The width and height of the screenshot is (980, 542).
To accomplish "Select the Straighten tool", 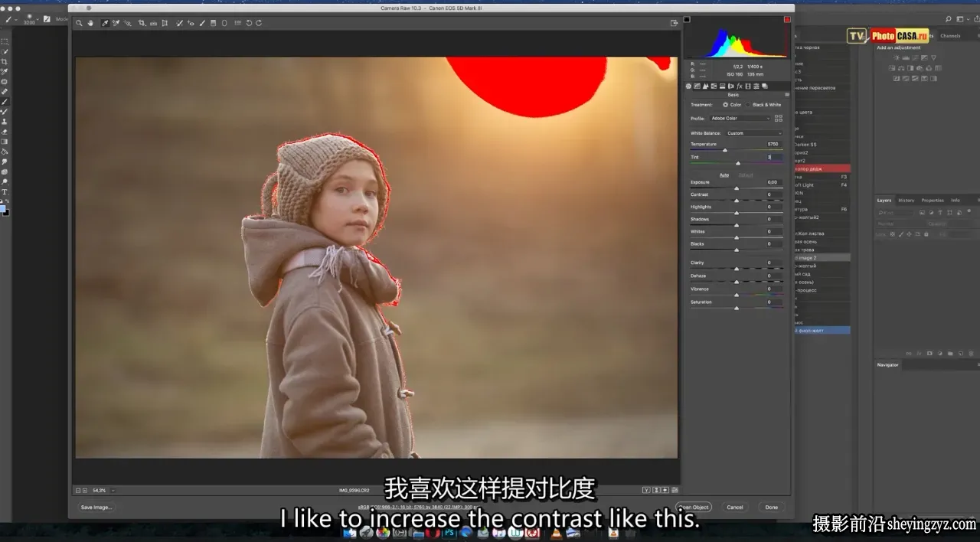I will point(153,23).
